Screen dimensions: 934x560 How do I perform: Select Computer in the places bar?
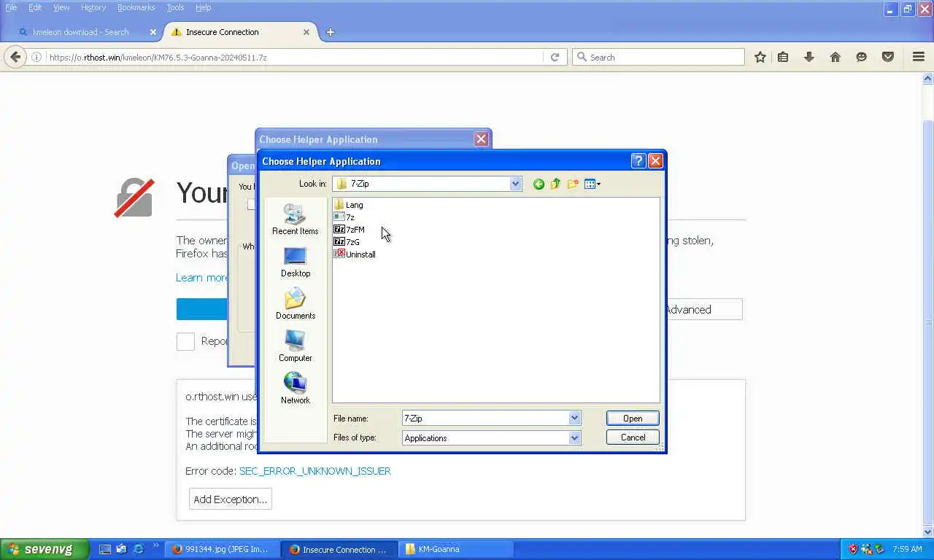pyautogui.click(x=295, y=346)
